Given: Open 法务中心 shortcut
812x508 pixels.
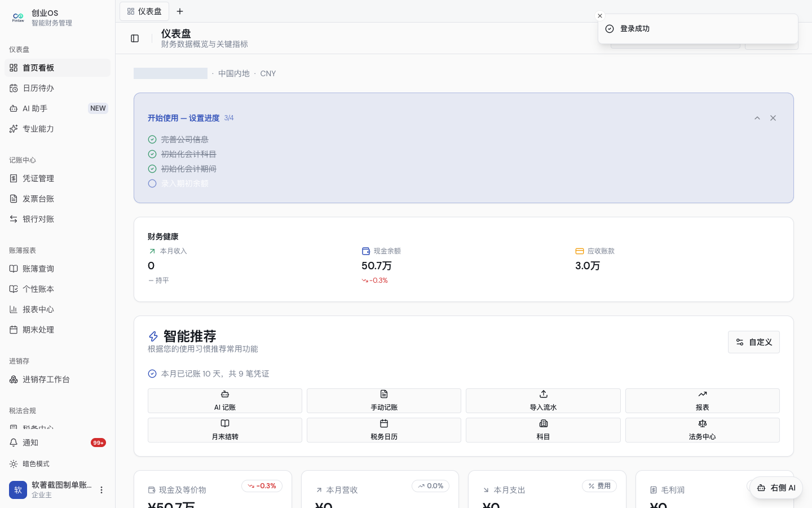Looking at the screenshot, I should tap(703, 430).
